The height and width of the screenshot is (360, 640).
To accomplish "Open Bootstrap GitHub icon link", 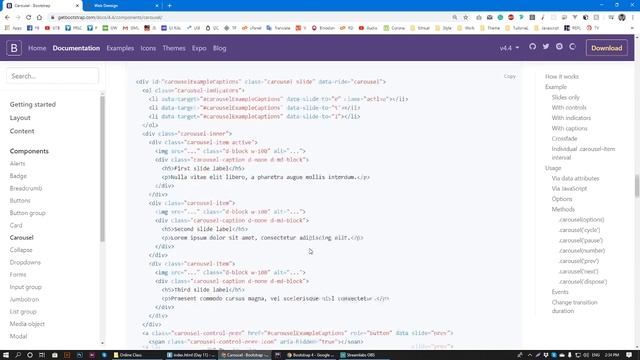I will 533,47.
